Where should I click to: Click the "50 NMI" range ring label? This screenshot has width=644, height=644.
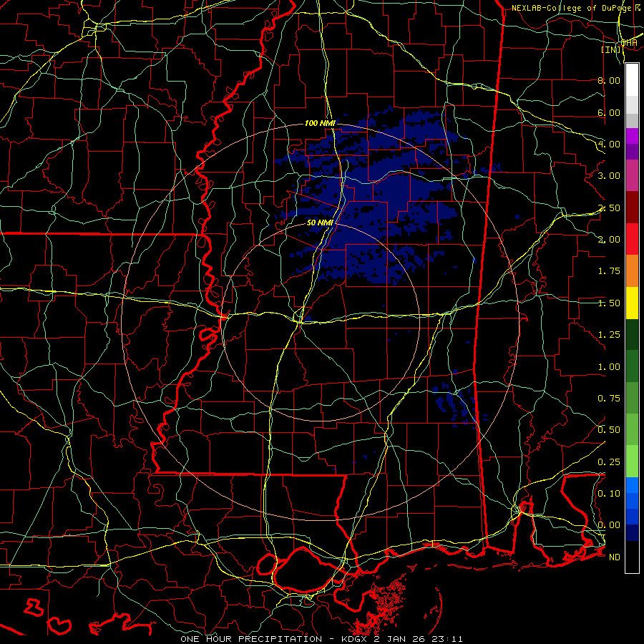pos(320,223)
